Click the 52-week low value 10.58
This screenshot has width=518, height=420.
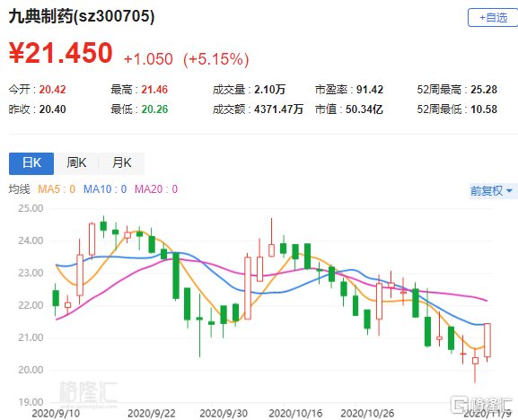pos(484,109)
